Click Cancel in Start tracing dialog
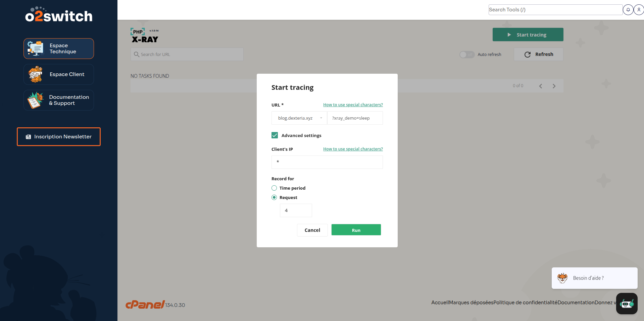The image size is (644, 321). click(x=312, y=230)
